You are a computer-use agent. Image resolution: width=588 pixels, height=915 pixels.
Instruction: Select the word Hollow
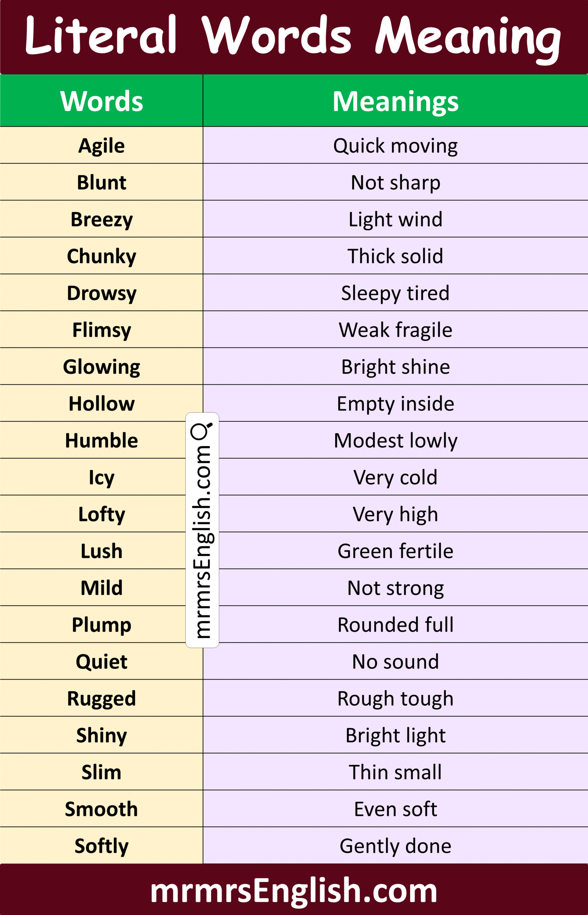(101, 404)
